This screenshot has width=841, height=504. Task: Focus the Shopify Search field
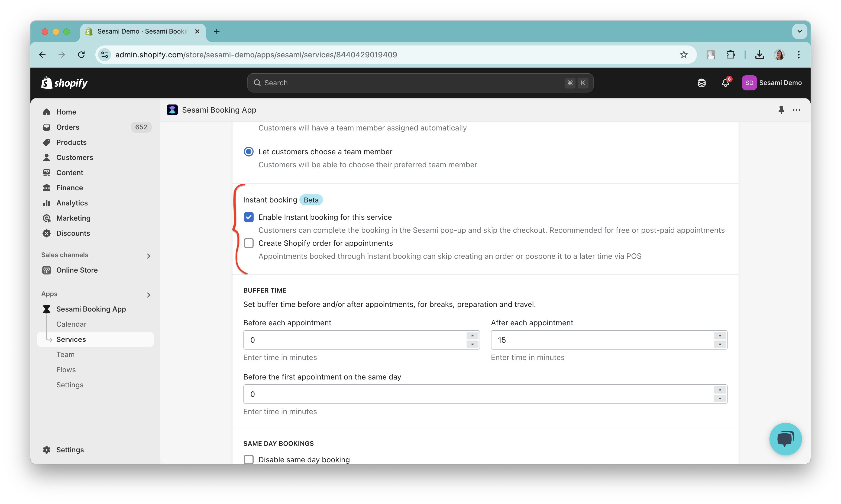coord(420,83)
